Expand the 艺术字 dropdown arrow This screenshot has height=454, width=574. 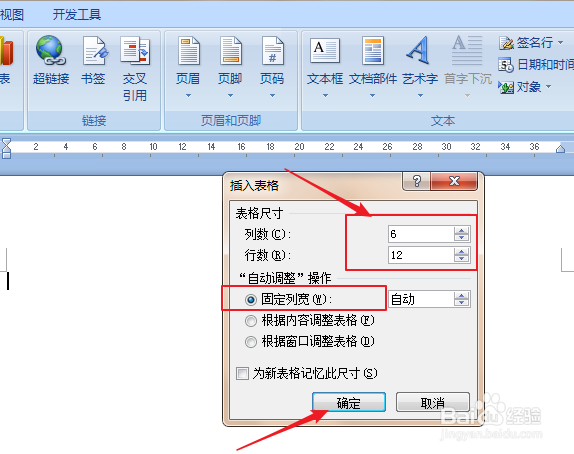coord(420,96)
